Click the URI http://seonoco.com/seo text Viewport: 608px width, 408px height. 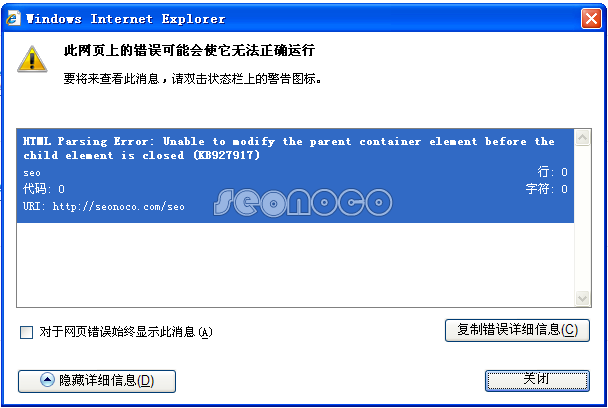[104, 206]
